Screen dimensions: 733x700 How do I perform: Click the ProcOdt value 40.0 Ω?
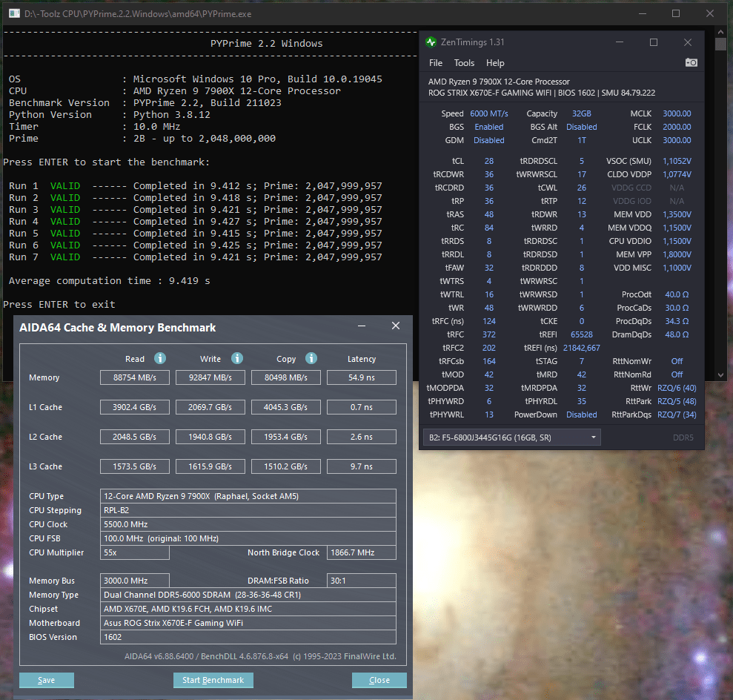(x=677, y=294)
